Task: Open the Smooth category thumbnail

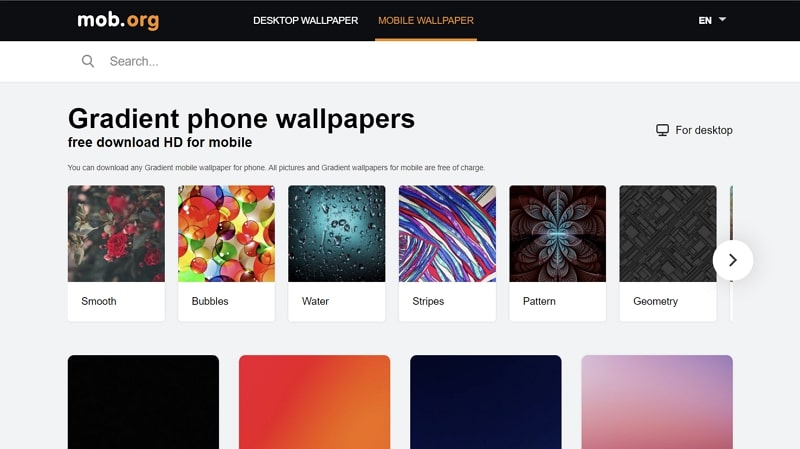Action: pyautogui.click(x=116, y=234)
